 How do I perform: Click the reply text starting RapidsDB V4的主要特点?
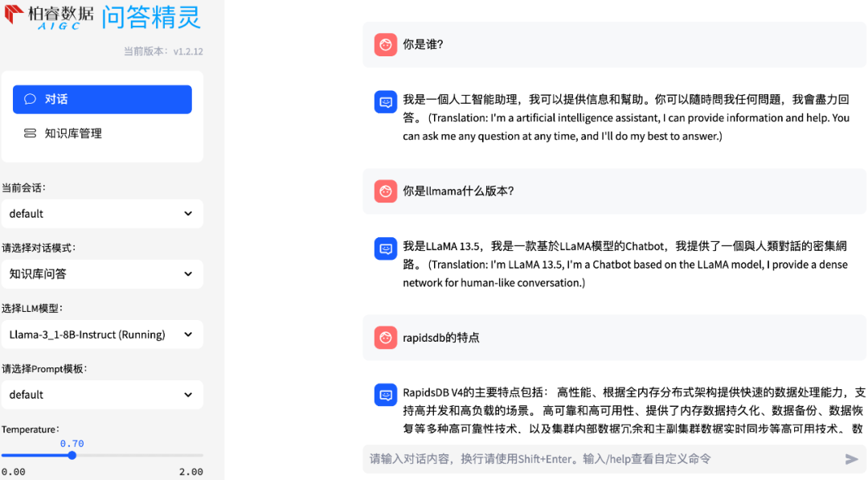pos(634,411)
